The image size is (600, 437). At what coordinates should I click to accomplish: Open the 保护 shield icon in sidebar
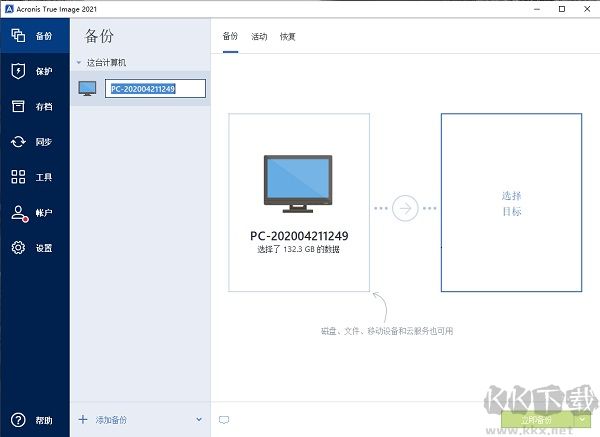click(x=18, y=71)
